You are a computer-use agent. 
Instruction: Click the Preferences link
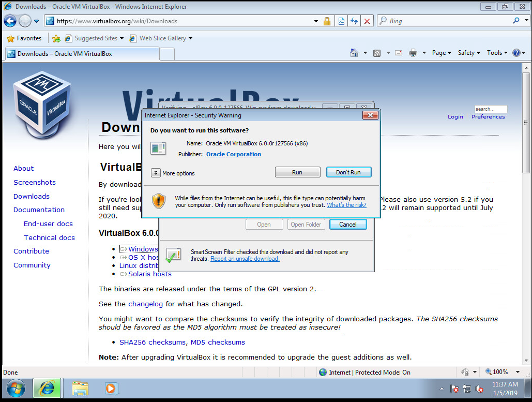(488, 117)
